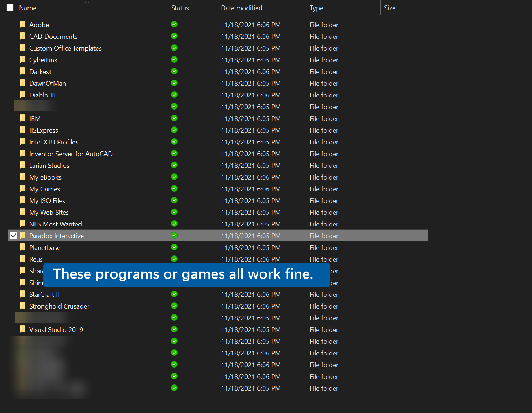Toggle the select-all checkbox in header
The height and width of the screenshot is (413, 532).
click(10, 7)
